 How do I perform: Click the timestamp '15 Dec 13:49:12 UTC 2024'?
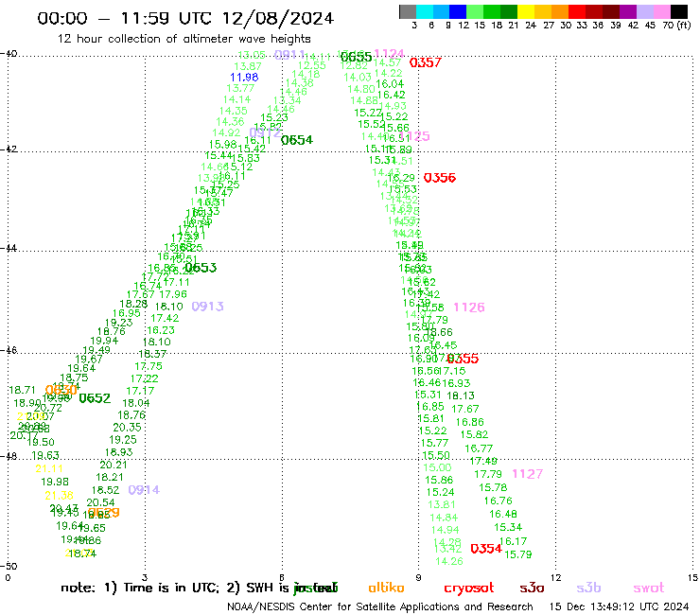pyautogui.click(x=619, y=606)
